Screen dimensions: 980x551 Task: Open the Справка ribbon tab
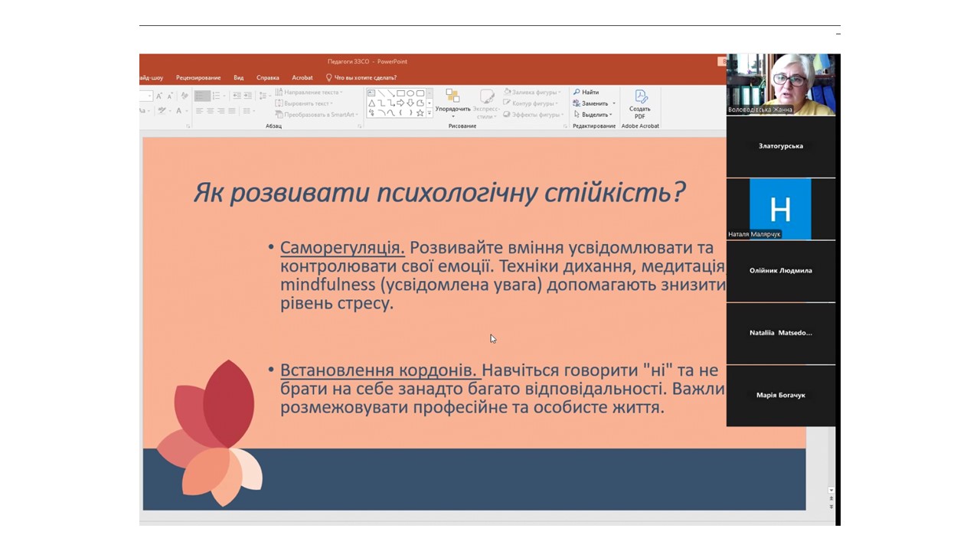tap(268, 77)
